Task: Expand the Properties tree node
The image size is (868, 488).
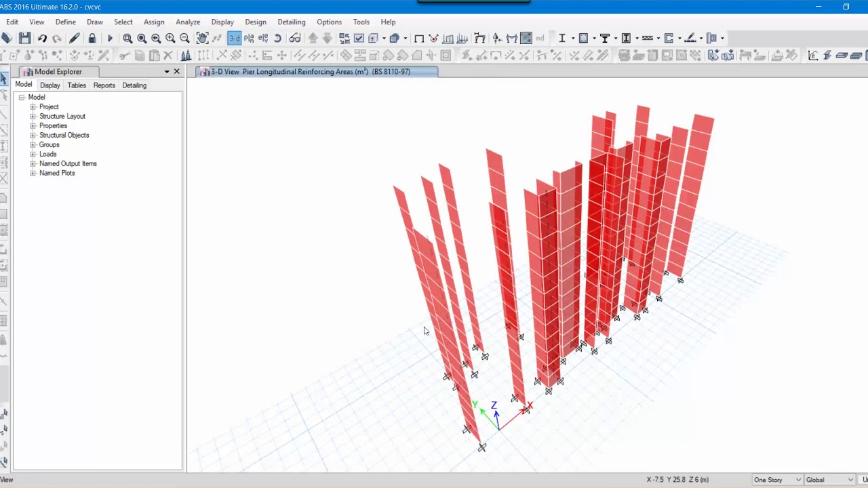Action: (33, 125)
